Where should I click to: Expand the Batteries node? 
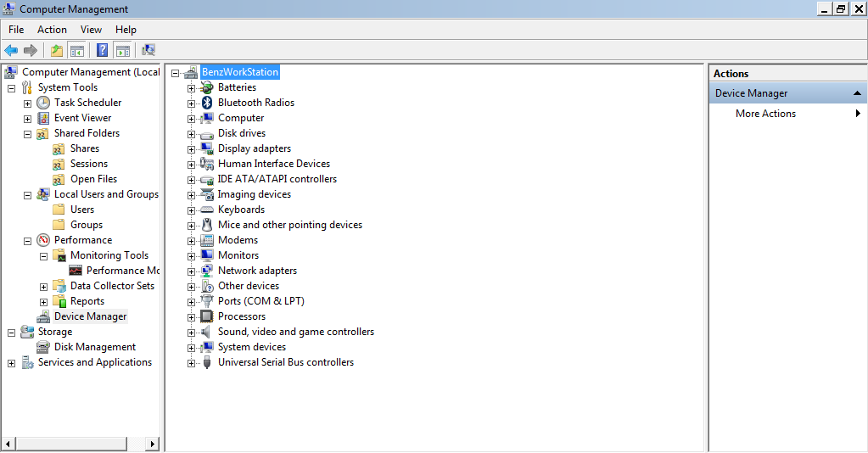(x=191, y=88)
